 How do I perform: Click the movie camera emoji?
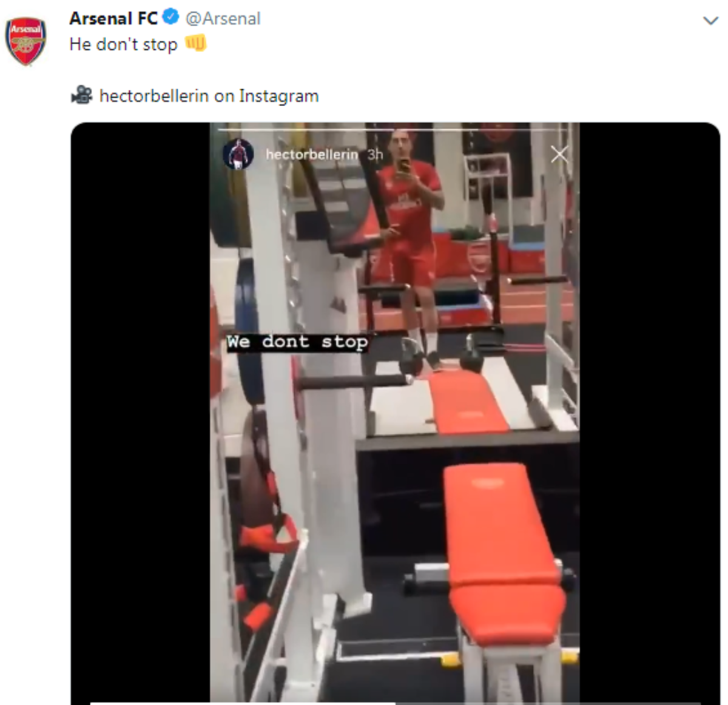(81, 95)
